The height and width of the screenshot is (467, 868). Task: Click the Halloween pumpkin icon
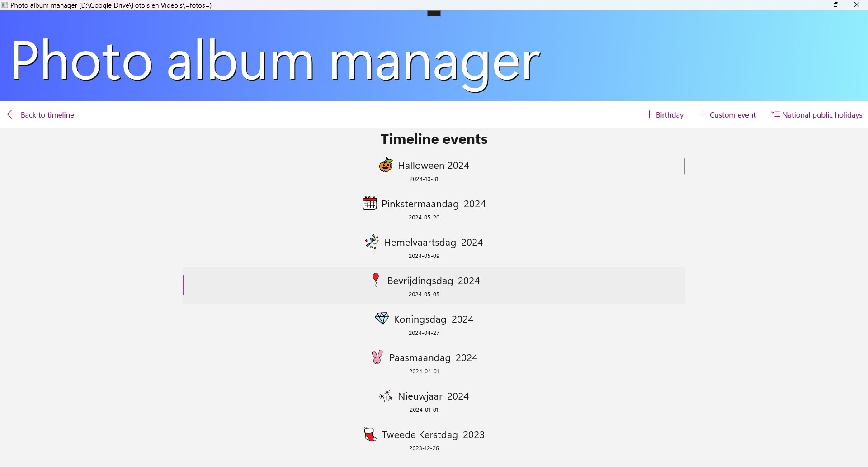click(386, 165)
